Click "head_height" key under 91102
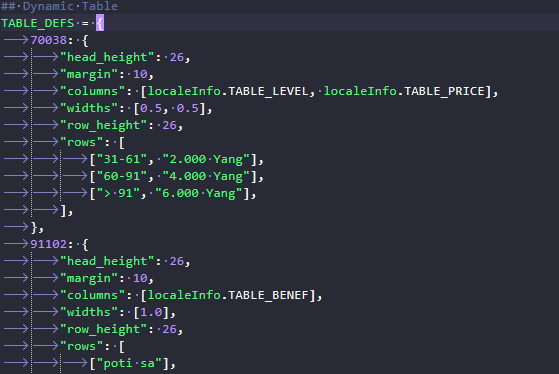Viewport: 559px width, 374px height. [x=107, y=261]
